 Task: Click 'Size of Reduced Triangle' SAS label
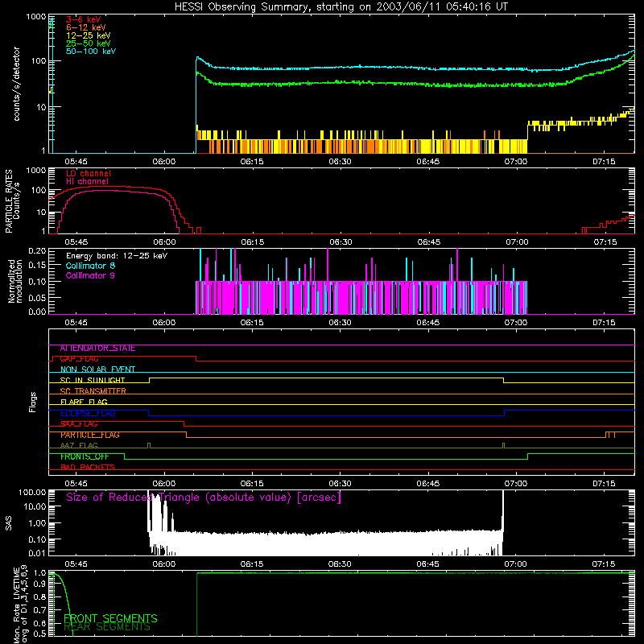(x=204, y=497)
